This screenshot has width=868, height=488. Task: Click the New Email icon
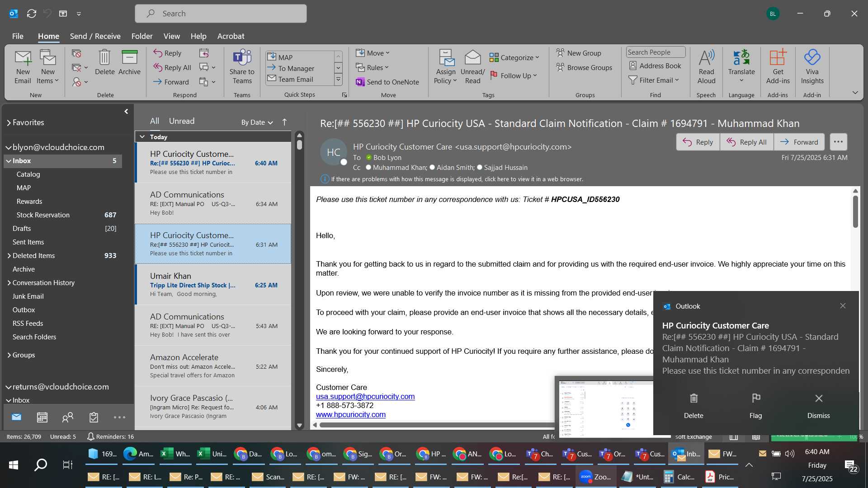[x=23, y=67]
